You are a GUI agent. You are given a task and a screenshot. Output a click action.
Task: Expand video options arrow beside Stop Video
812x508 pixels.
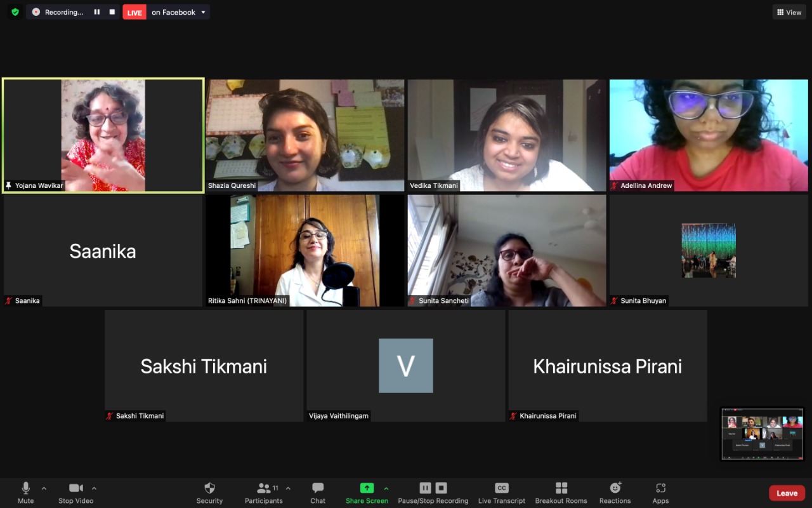coord(94,488)
